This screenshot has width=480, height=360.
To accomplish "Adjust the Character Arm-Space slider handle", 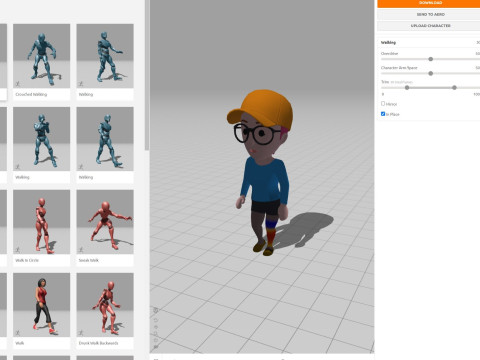I will click(x=431, y=73).
